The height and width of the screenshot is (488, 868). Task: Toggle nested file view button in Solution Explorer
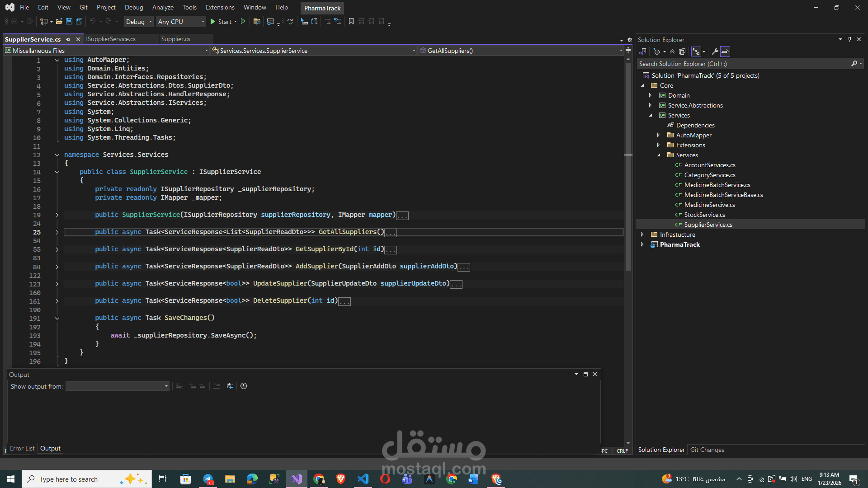click(696, 52)
